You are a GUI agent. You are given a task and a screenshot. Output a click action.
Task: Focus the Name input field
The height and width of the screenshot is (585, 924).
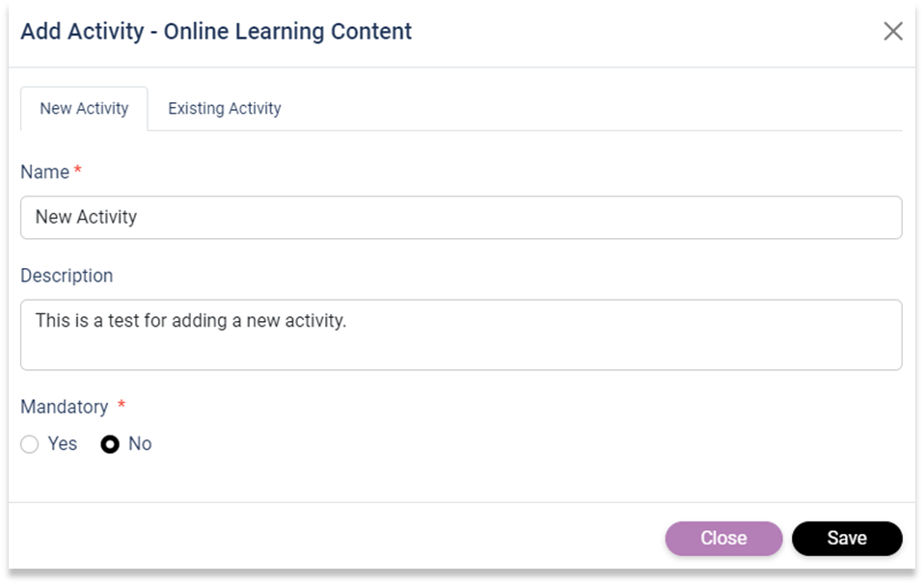461,217
